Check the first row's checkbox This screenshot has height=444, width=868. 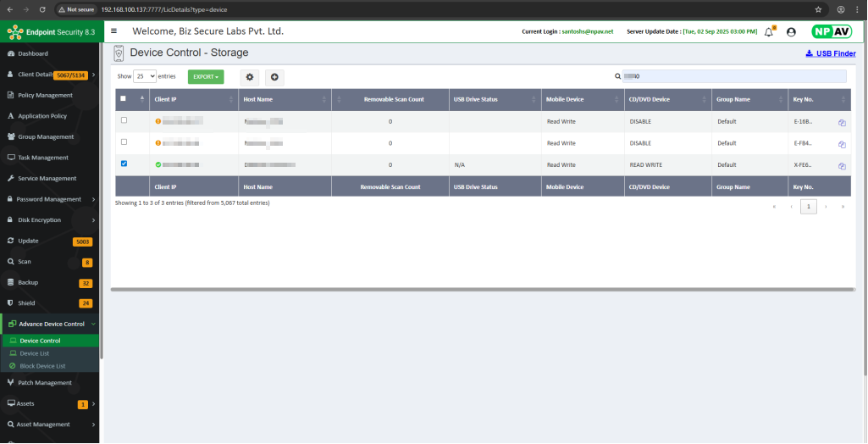pyautogui.click(x=124, y=120)
